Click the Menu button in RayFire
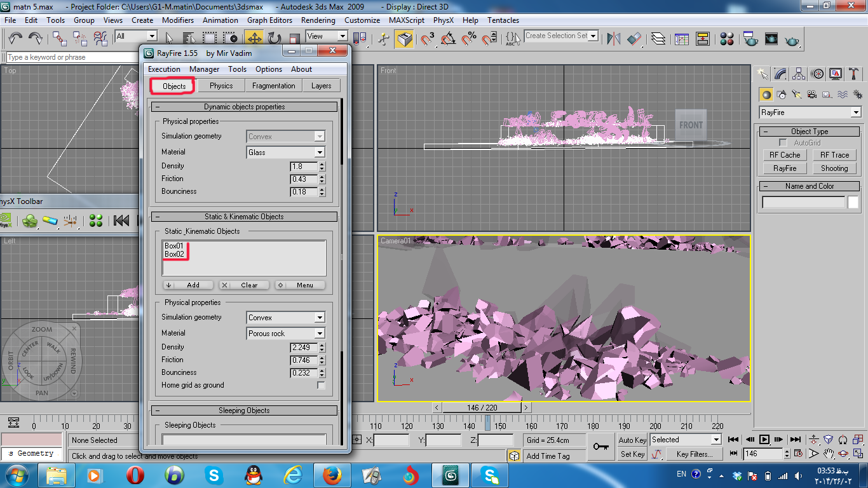Viewport: 868px width, 488px height. 300,285
